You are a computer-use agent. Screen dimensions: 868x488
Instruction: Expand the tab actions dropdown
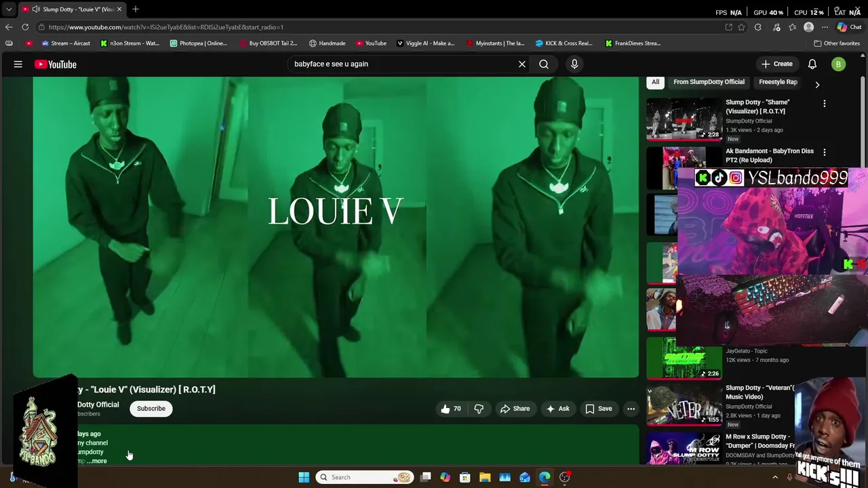[9, 9]
